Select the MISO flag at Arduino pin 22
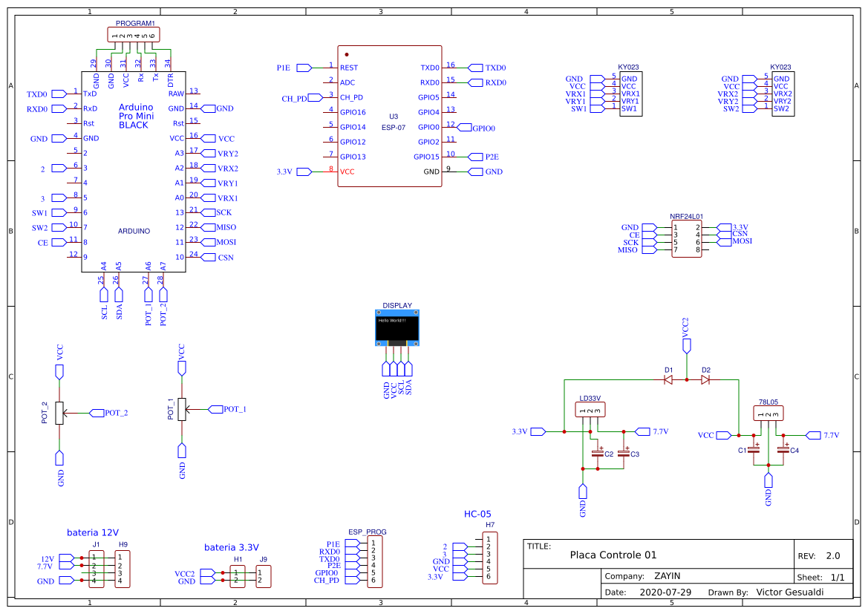Viewport: 868px width, 614px height. point(209,227)
